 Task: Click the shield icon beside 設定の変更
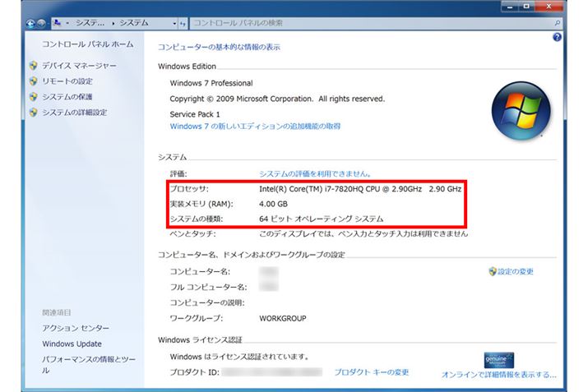coord(493,271)
